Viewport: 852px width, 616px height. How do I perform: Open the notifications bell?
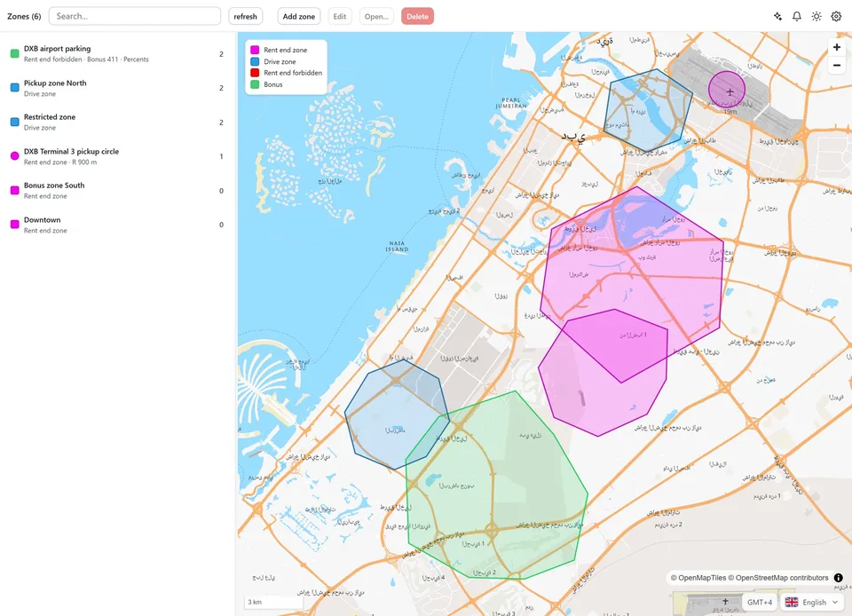click(x=797, y=16)
